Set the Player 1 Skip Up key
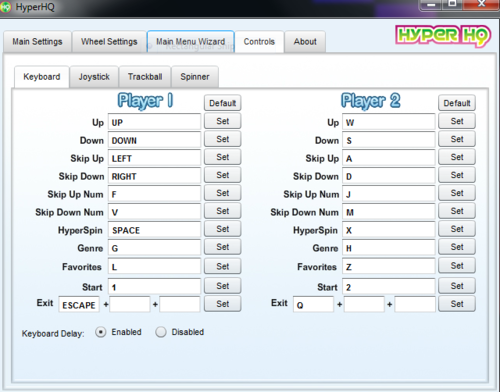 (x=222, y=157)
